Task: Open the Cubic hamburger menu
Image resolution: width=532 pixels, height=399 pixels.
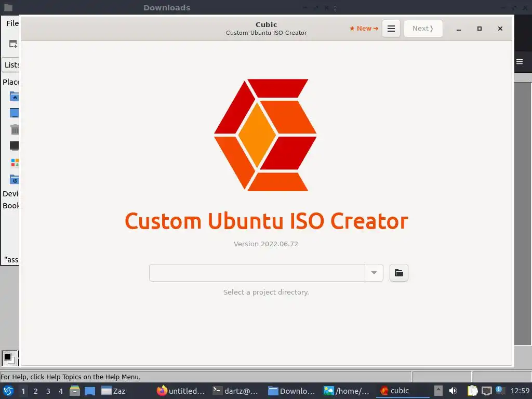Action: point(391,29)
